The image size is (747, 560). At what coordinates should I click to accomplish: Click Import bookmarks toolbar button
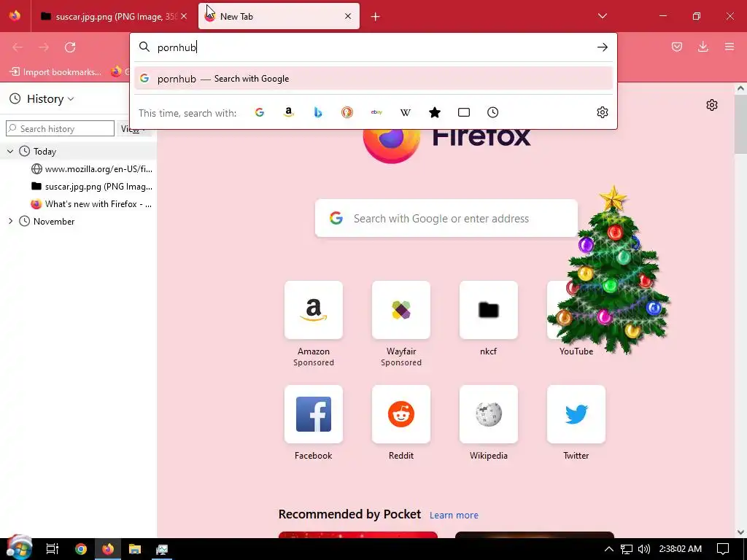pyautogui.click(x=55, y=72)
